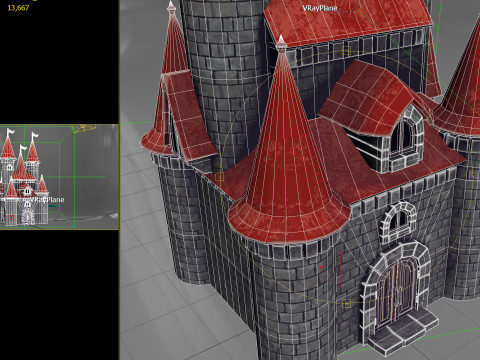Viewport: 480px width, 360px height.
Task: Click the yellow gizmo handle beside the wooden door
Action: pos(347,304)
